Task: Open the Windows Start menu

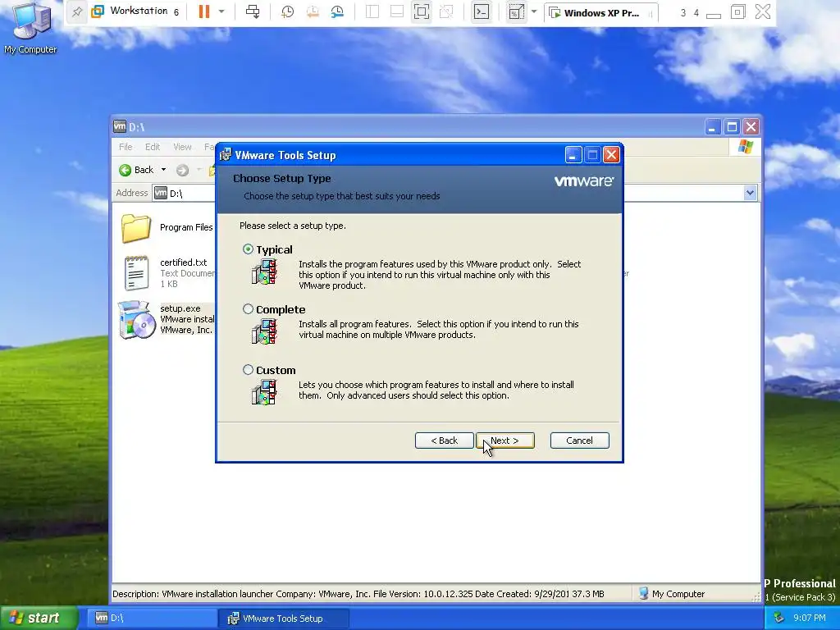Action: (39, 618)
